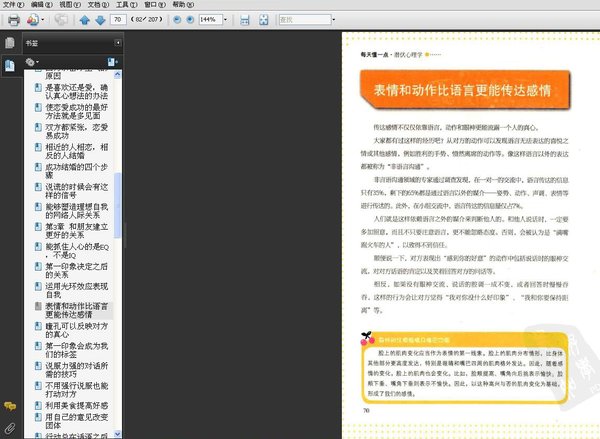This screenshot has width=600, height=439.
Task: Open bookmark 用自己的意见改变团体
Action: click(77, 421)
